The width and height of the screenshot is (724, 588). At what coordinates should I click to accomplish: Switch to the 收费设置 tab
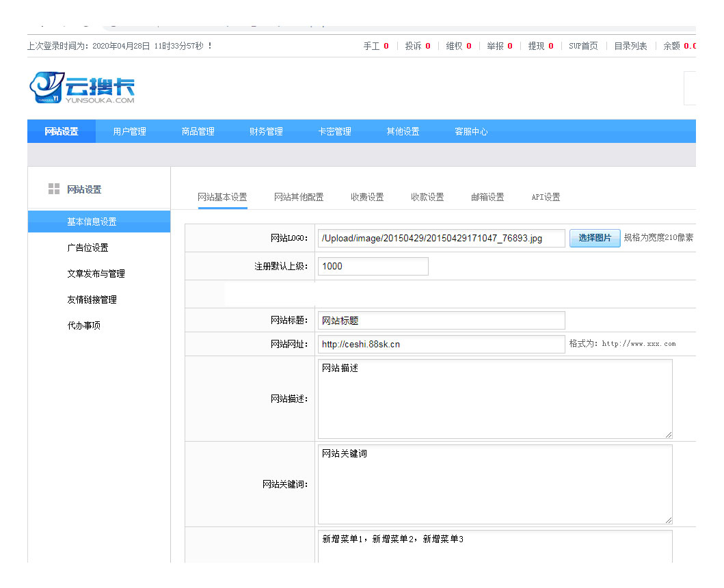pos(367,197)
